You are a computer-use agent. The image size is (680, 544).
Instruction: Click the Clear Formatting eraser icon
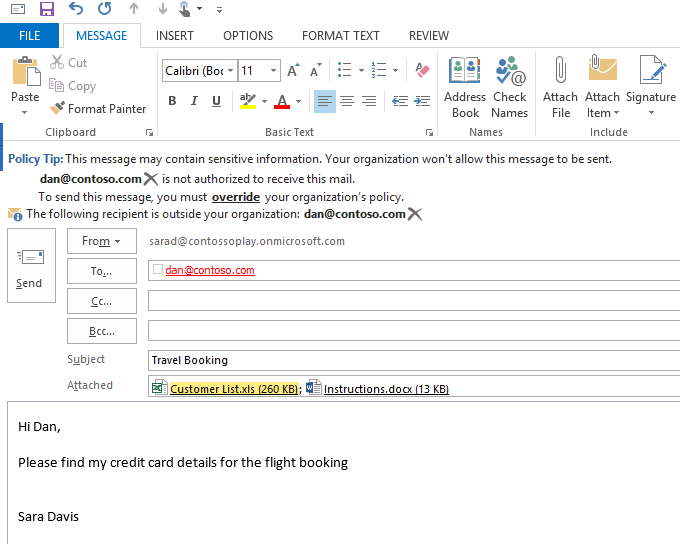(421, 70)
